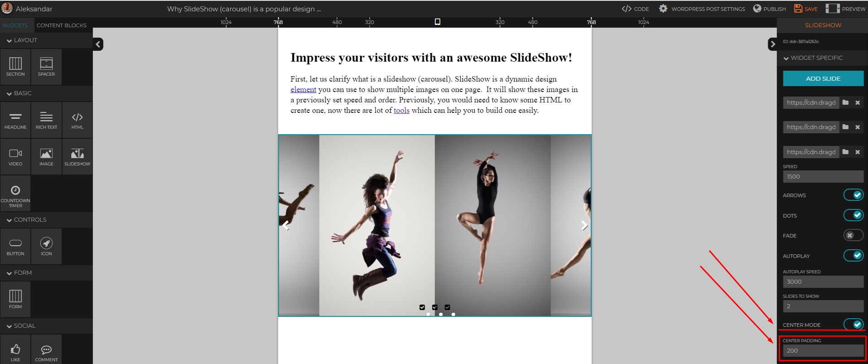Image resolution: width=868 pixels, height=364 pixels.
Task: Click the right 1024 ruler breakpoint
Action: 643,22
